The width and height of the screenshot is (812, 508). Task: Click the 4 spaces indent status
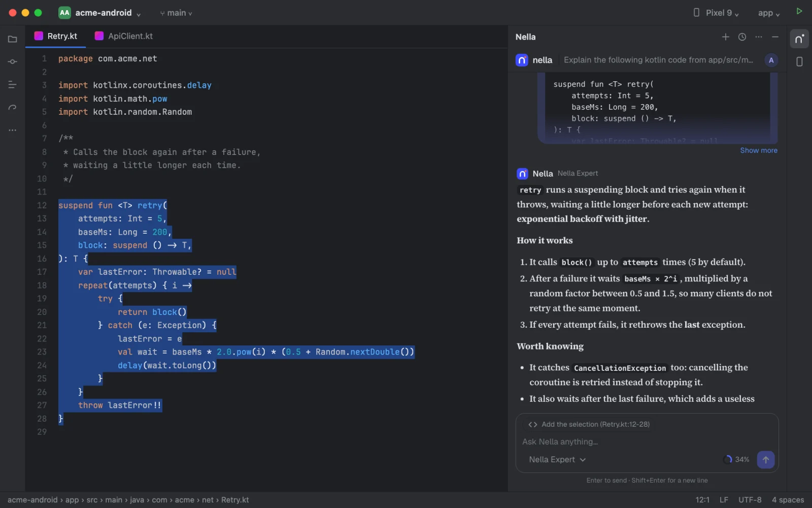pyautogui.click(x=788, y=500)
